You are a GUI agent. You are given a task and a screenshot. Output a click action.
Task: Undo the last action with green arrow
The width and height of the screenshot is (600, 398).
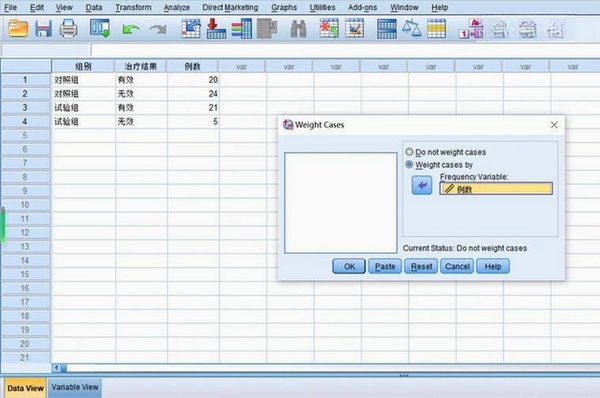coord(130,30)
